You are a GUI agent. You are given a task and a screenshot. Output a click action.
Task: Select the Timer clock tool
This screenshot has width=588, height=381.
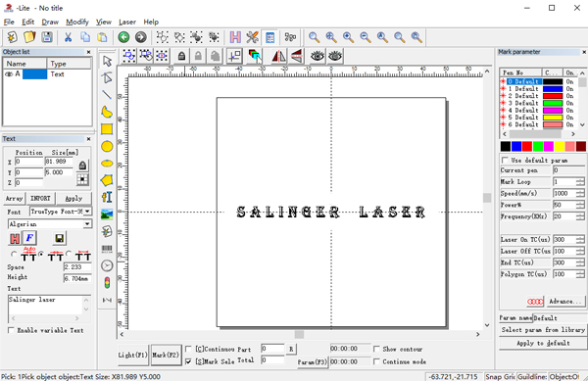tap(107, 265)
